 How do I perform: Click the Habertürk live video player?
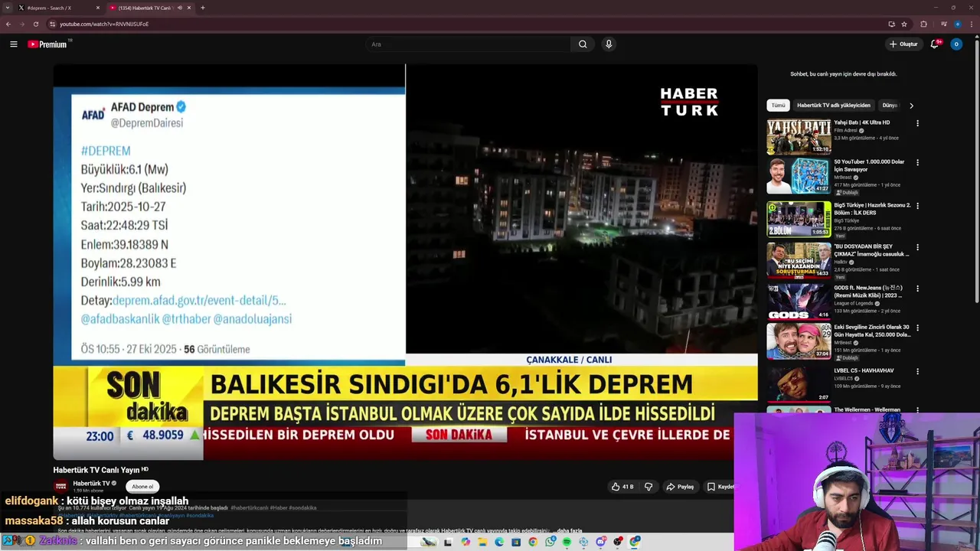pyautogui.click(x=405, y=262)
